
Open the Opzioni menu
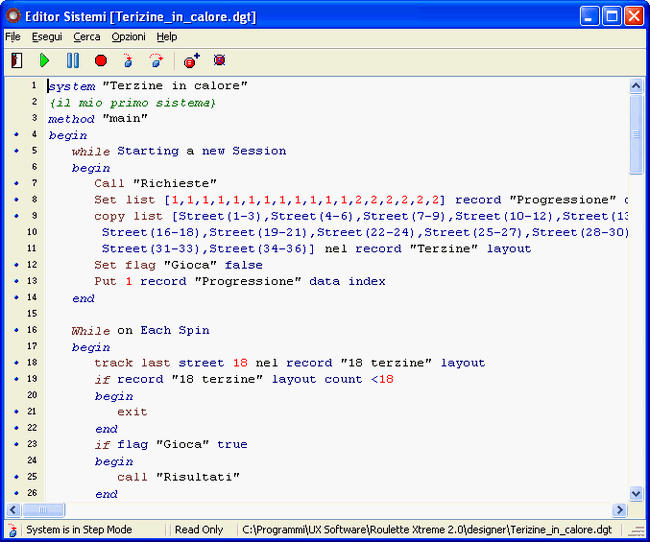pos(129,37)
